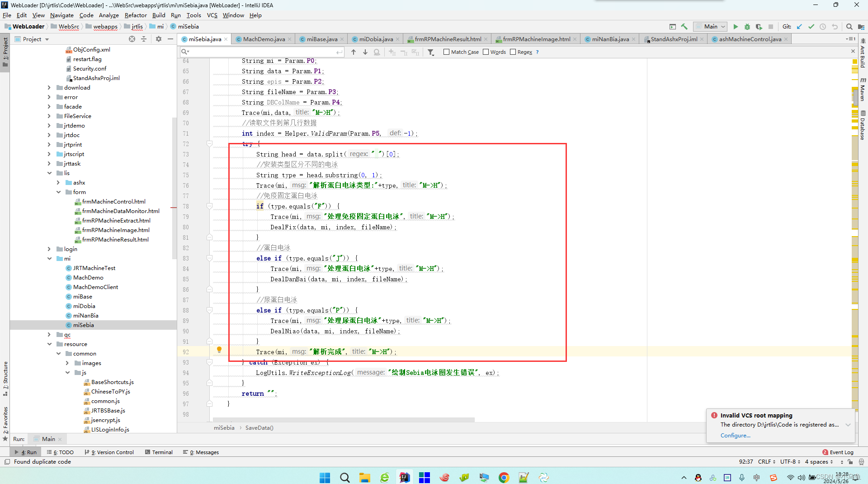This screenshot has height=484, width=868.
Task: Click the Event Log notification icon
Action: (825, 452)
